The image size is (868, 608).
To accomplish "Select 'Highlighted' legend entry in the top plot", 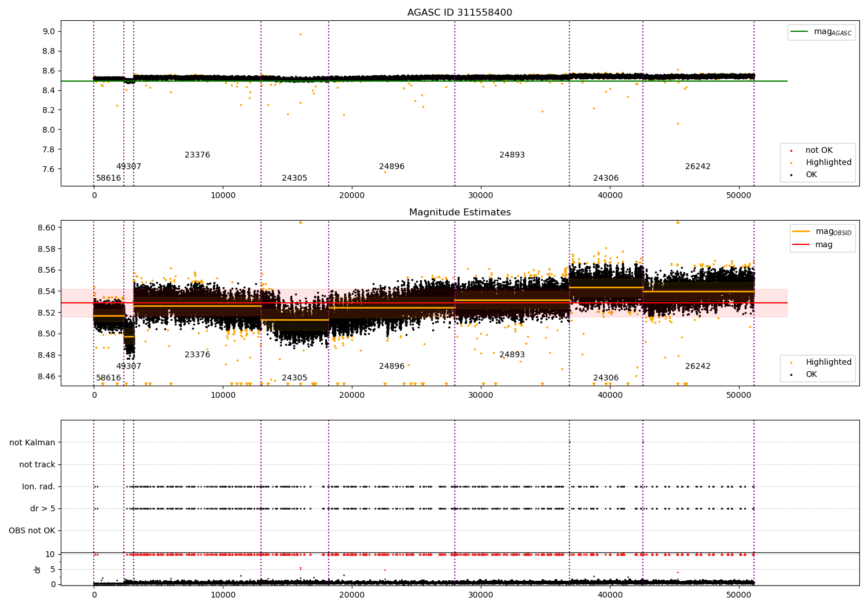I will [828, 163].
